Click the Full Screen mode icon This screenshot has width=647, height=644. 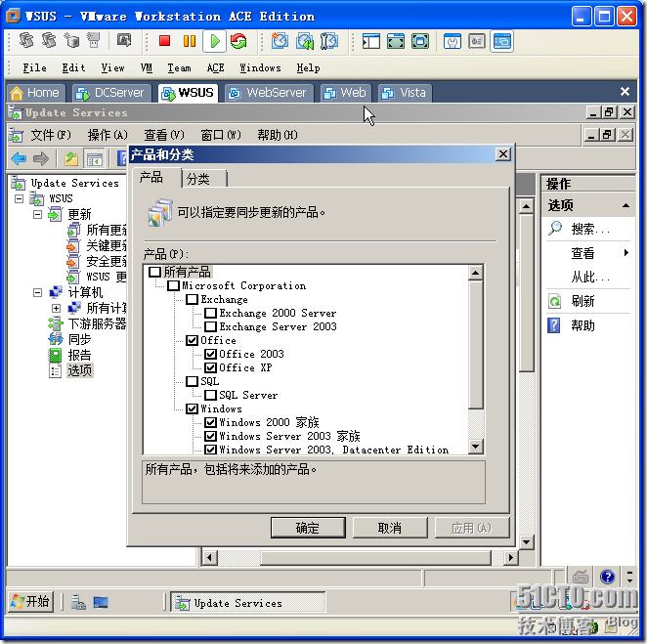(420, 41)
